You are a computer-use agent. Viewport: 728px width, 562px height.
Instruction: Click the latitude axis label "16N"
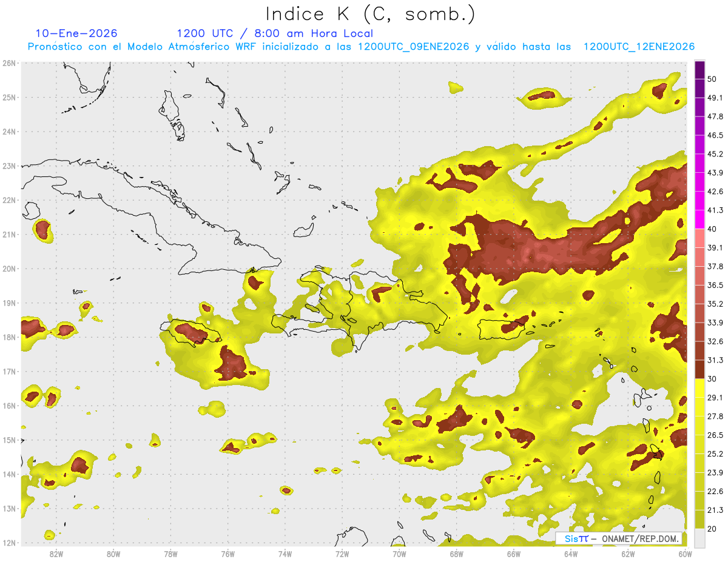[x=9, y=406]
